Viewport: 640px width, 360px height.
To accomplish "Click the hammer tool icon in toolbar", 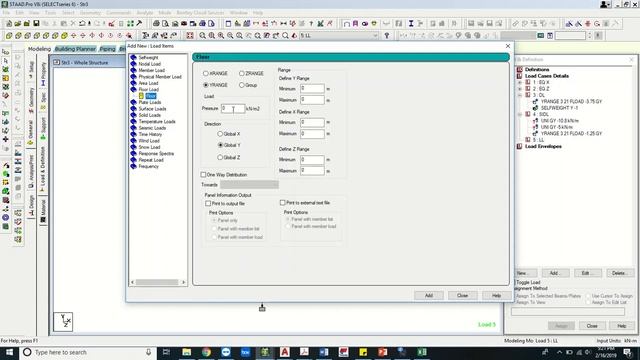I will click(x=139, y=24).
